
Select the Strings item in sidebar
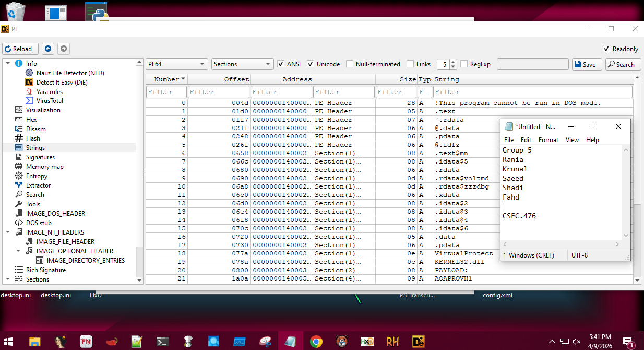(35, 148)
